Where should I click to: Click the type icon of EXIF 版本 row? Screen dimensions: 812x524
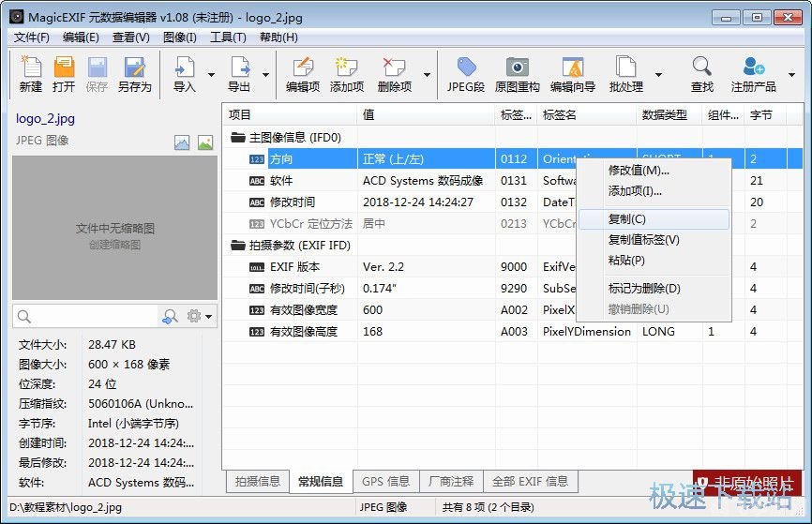(257, 267)
